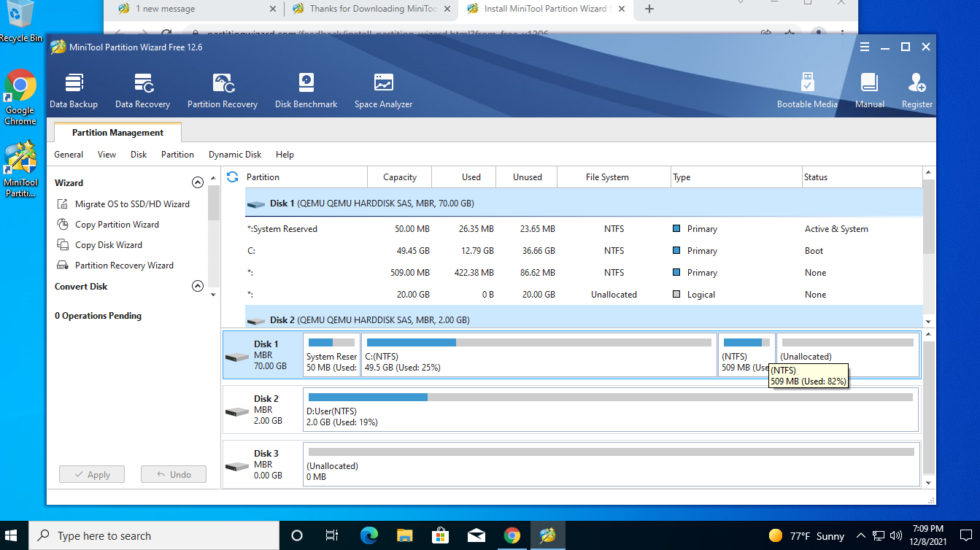Select Disk 2 header row in list
Image resolution: width=980 pixels, height=550 pixels.
pyautogui.click(x=584, y=318)
